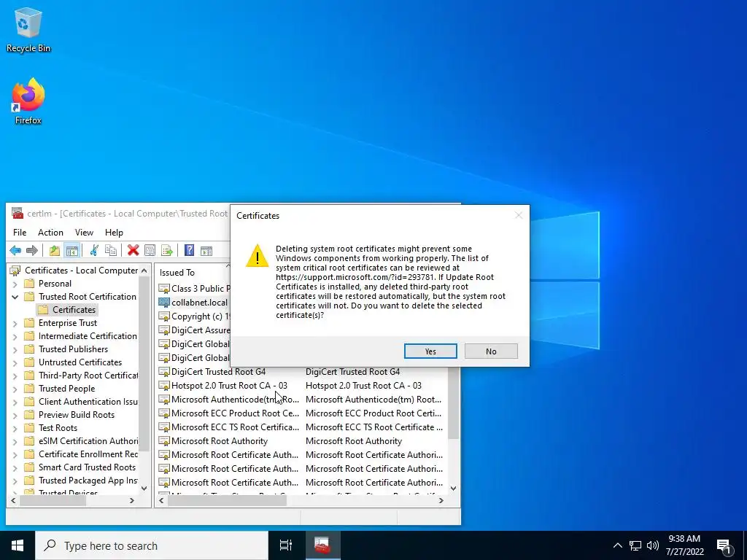
Task: Expand the Intermediate Certification node
Action: pyautogui.click(x=15, y=336)
